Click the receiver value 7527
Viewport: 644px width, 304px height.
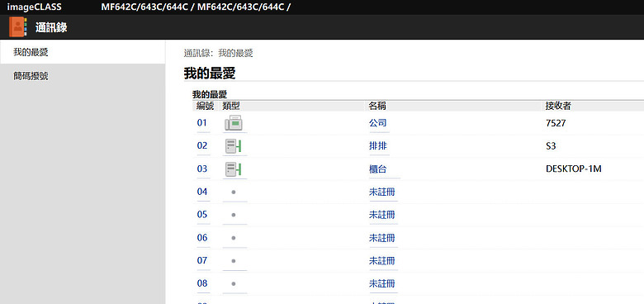(x=556, y=123)
